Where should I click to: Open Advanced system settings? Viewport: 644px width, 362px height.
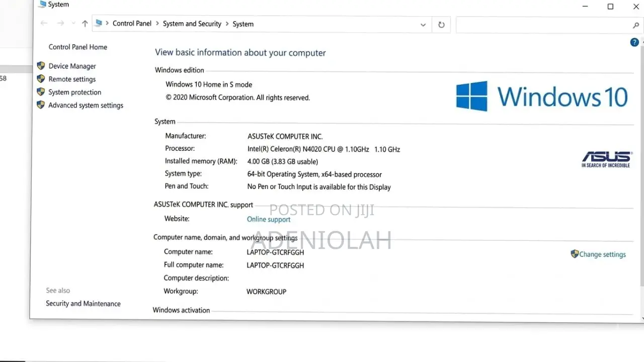(x=86, y=105)
